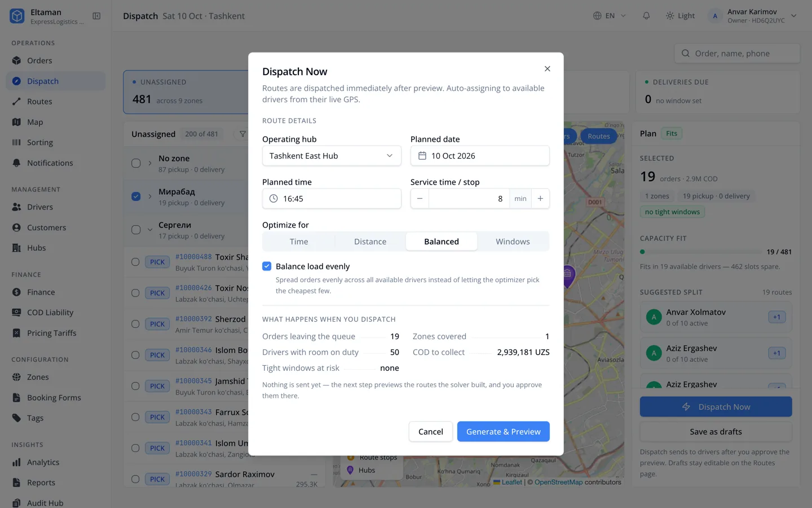Image resolution: width=812 pixels, height=508 pixels.
Task: Check the No zone group checkbox
Action: coord(136,163)
